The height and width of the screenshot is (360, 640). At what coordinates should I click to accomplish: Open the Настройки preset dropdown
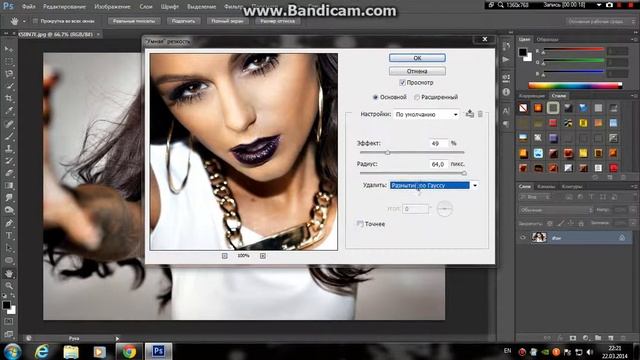(x=427, y=114)
